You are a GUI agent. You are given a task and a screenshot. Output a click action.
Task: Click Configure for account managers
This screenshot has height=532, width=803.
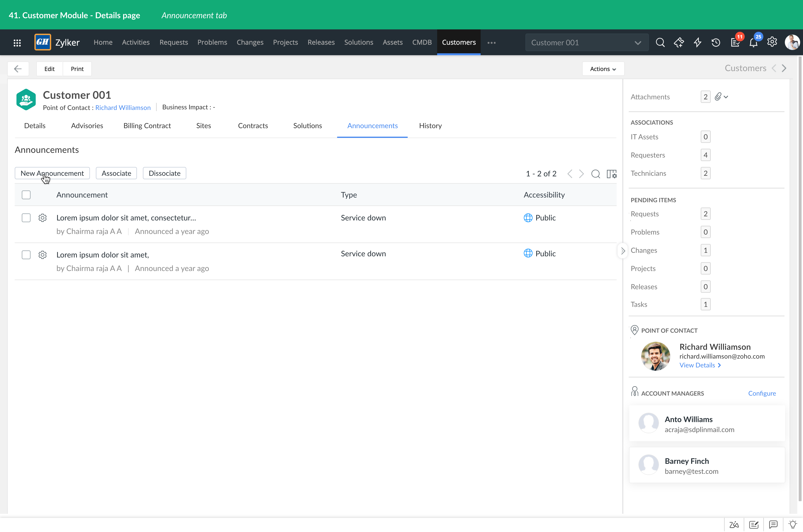click(762, 394)
